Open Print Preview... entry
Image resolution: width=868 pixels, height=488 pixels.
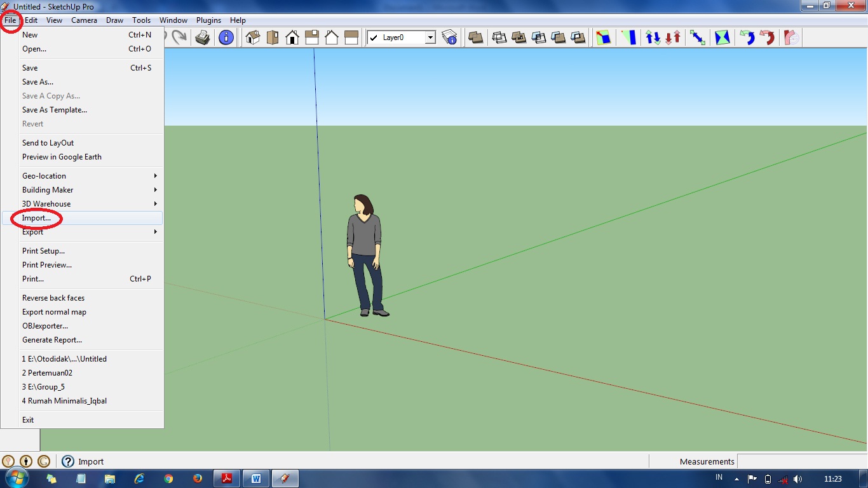(82, 265)
